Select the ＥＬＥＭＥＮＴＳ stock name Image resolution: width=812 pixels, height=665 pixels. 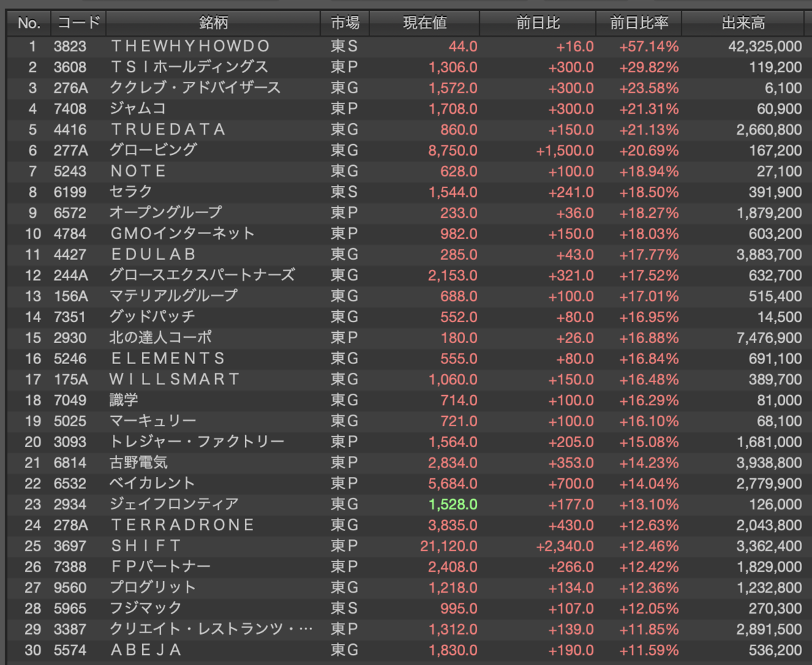[167, 358]
